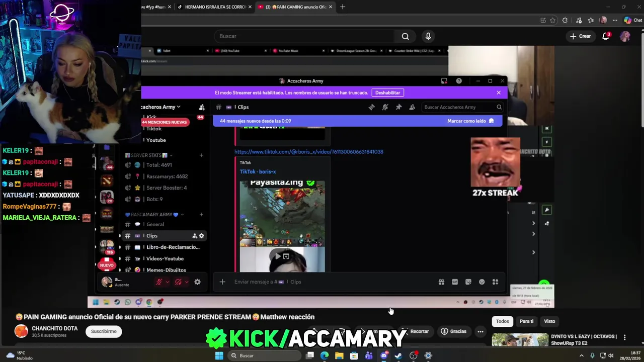
Task: Open Discord inbox icon in title bar
Action: pos(444,81)
